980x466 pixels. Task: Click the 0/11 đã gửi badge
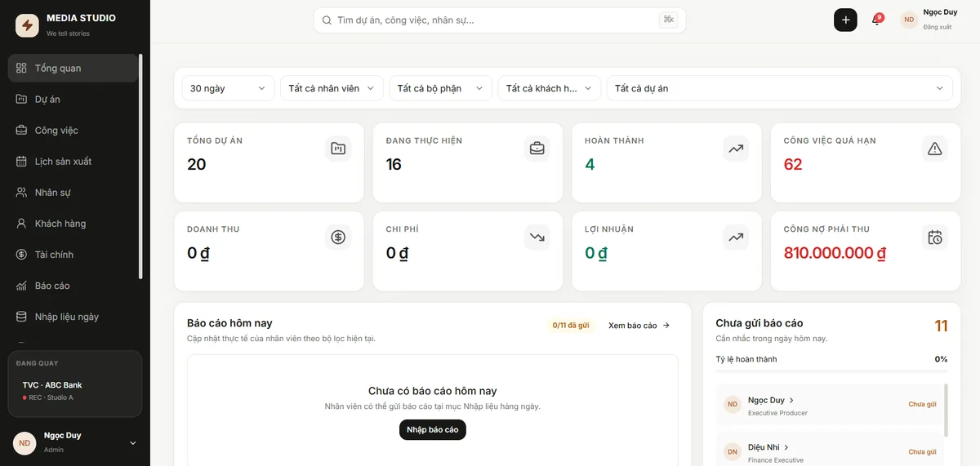(571, 325)
